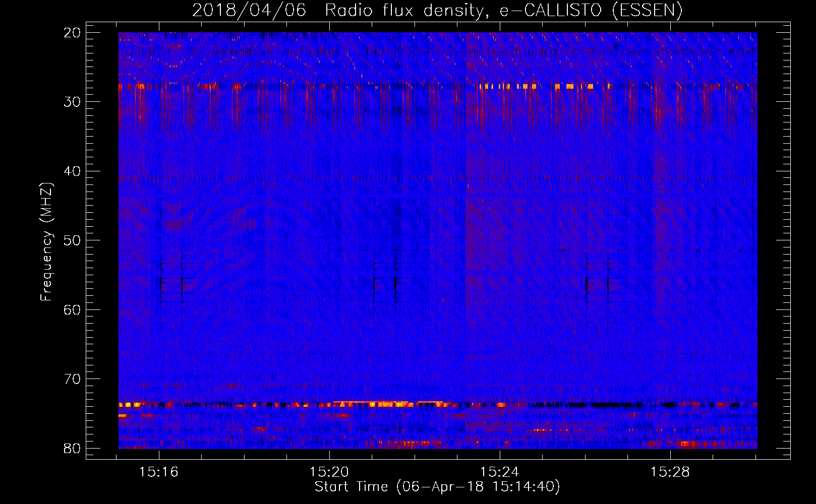
Task: Click the 20 frequency tick label
Action: pos(72,33)
